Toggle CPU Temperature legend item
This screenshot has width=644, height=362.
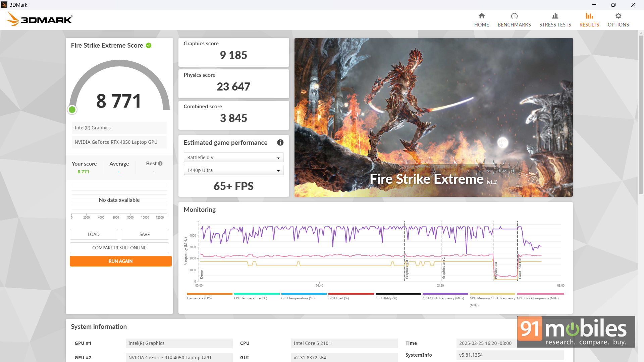point(257,296)
